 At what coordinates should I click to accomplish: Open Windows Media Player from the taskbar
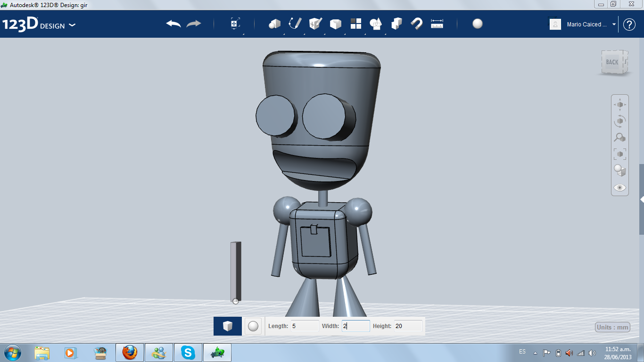[71, 353]
